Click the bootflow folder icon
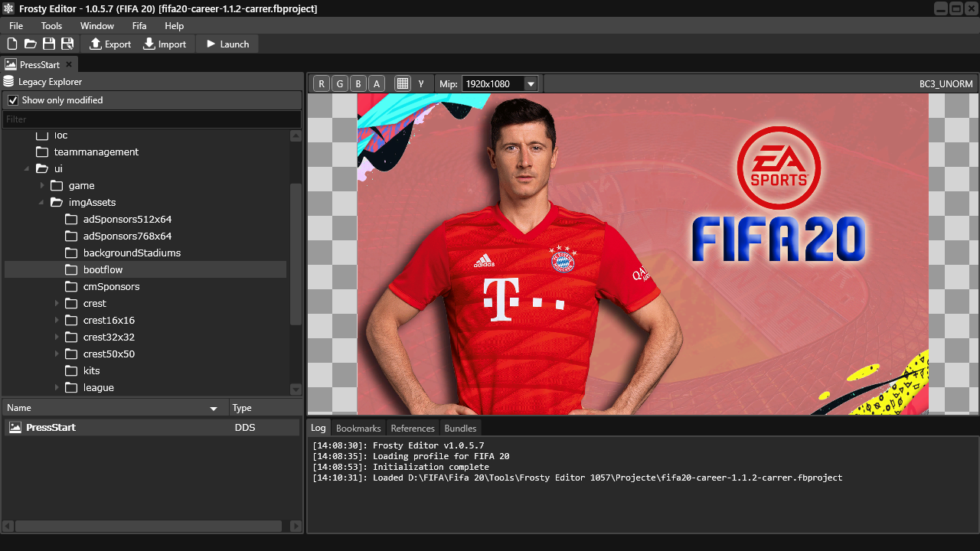Screen dimensions: 980x551 tap(71, 269)
